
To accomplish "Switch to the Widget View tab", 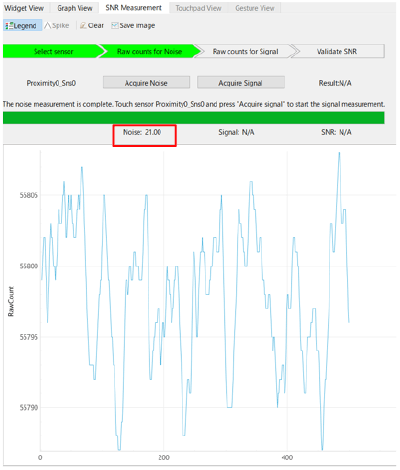I will tap(24, 8).
